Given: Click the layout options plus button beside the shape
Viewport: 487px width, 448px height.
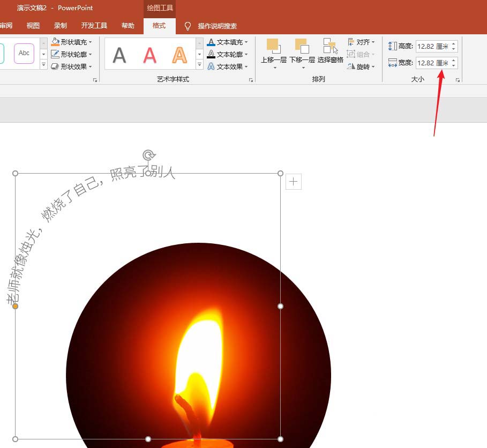Looking at the screenshot, I should [x=294, y=182].
